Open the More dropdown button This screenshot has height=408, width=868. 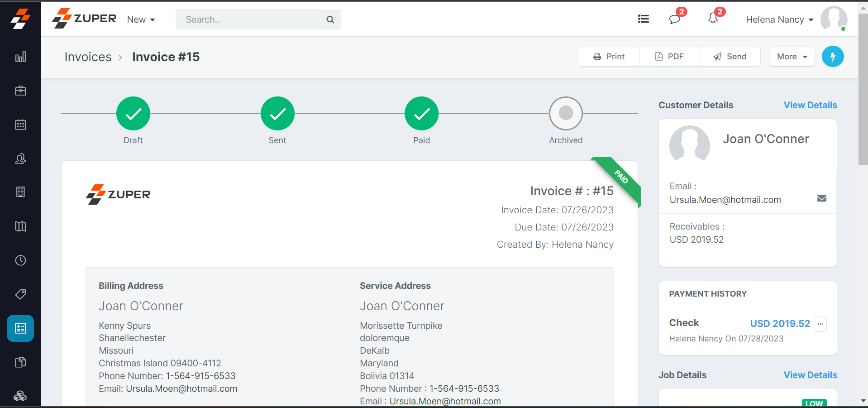792,57
